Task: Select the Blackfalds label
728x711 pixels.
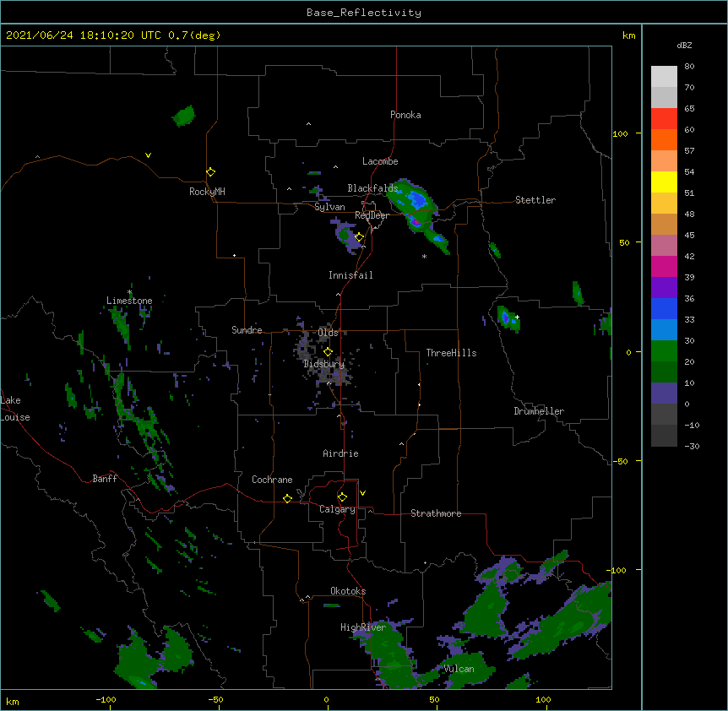Action: click(372, 188)
